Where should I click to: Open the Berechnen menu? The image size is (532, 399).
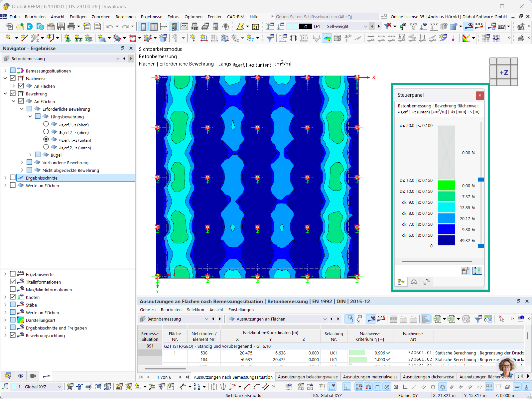pos(126,17)
